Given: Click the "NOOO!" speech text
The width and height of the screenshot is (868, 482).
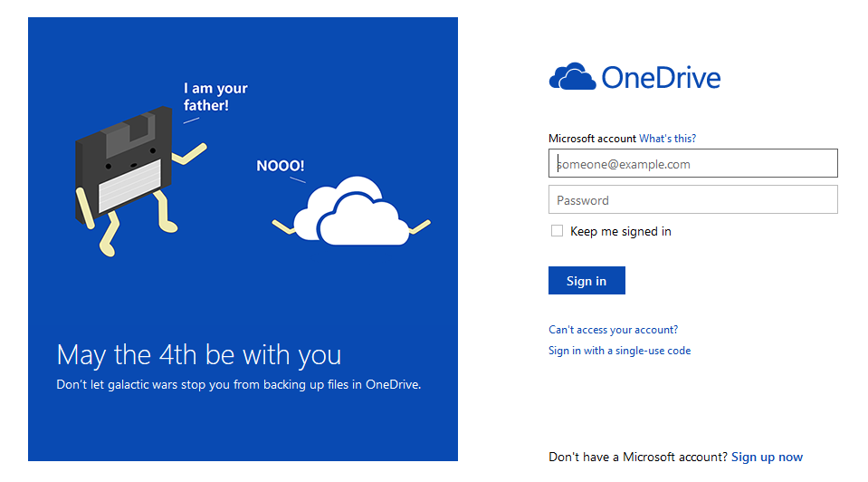Looking at the screenshot, I should 281,166.
